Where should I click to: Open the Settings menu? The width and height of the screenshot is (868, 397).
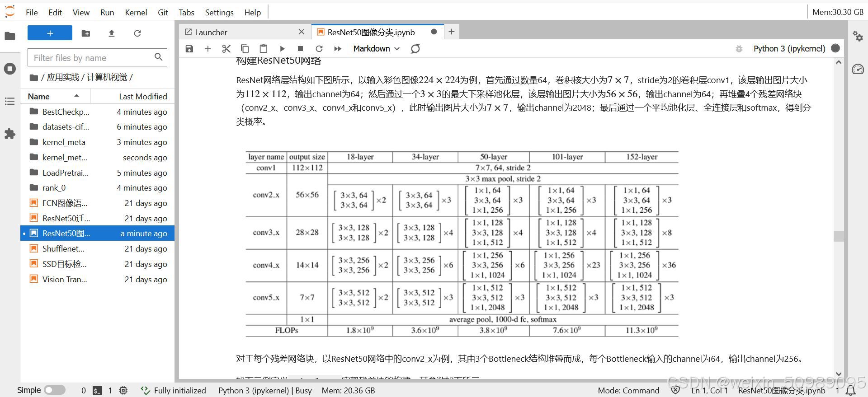219,12
